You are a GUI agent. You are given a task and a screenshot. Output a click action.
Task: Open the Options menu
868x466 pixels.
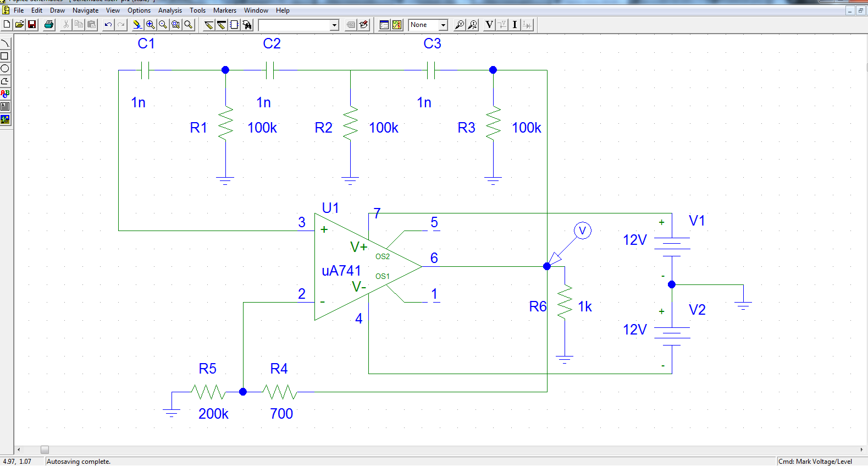pos(139,10)
